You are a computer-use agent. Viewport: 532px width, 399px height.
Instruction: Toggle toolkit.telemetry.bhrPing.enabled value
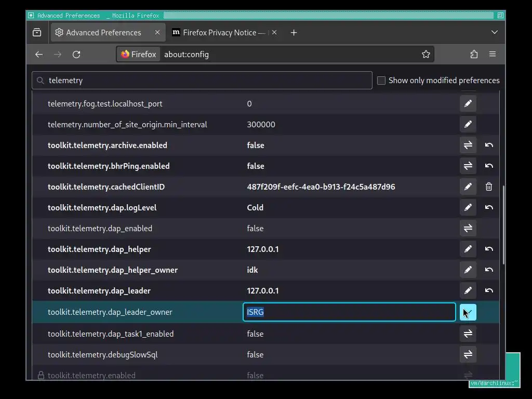(x=468, y=166)
